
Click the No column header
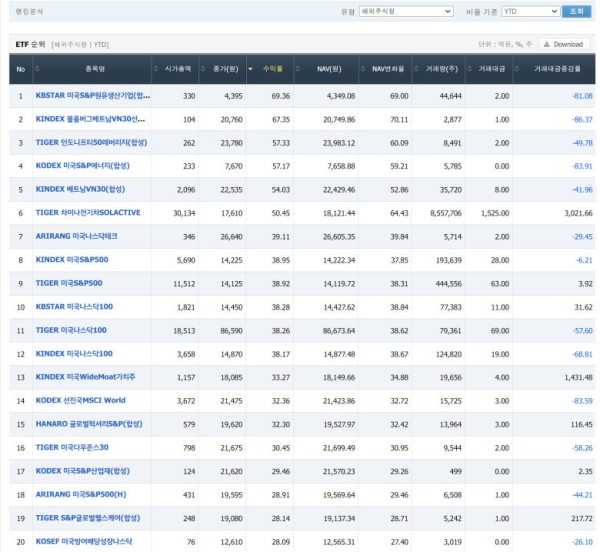point(21,69)
